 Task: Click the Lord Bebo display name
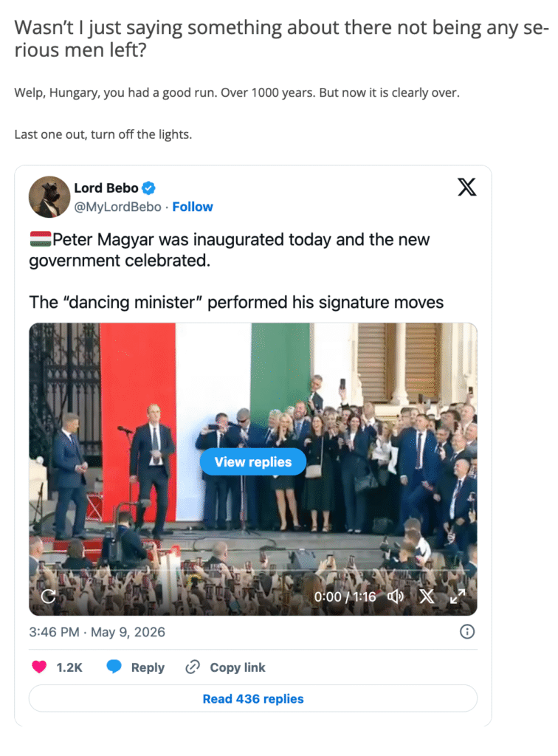(106, 188)
